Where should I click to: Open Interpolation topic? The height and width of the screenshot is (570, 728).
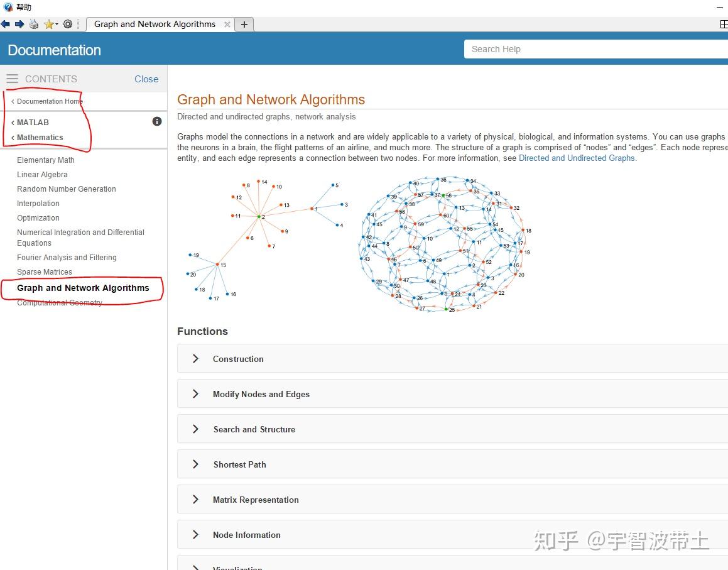point(38,204)
